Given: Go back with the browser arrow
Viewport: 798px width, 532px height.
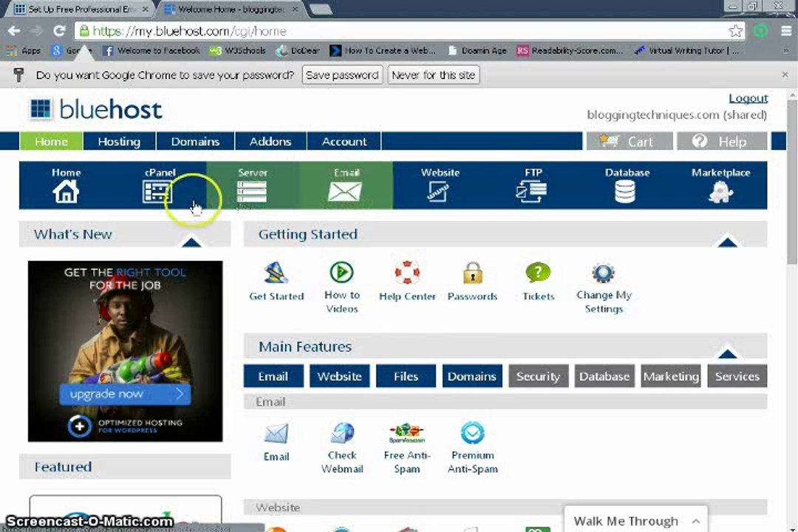Looking at the screenshot, I should click(x=14, y=31).
